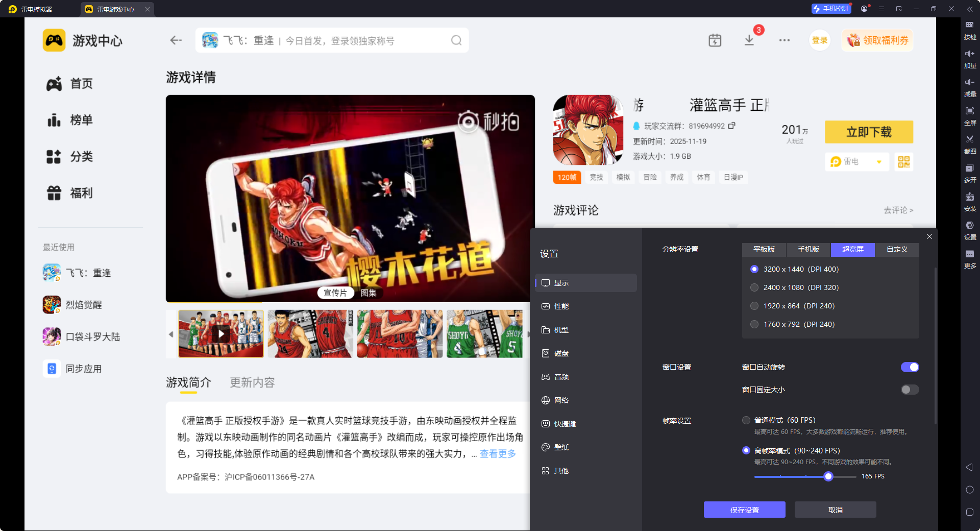This screenshot has width=980, height=531.
Task: Disable 窗口自动旋转 toggle
Action: coord(910,367)
